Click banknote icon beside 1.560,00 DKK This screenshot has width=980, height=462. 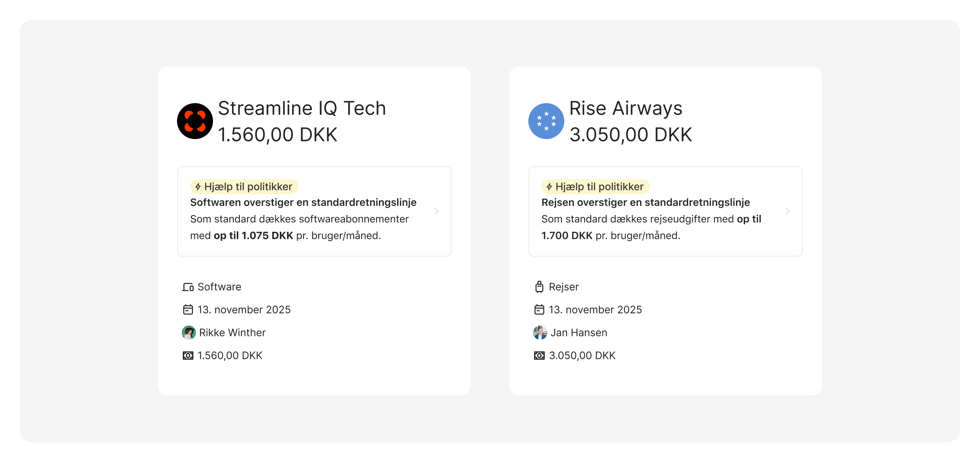tap(188, 356)
